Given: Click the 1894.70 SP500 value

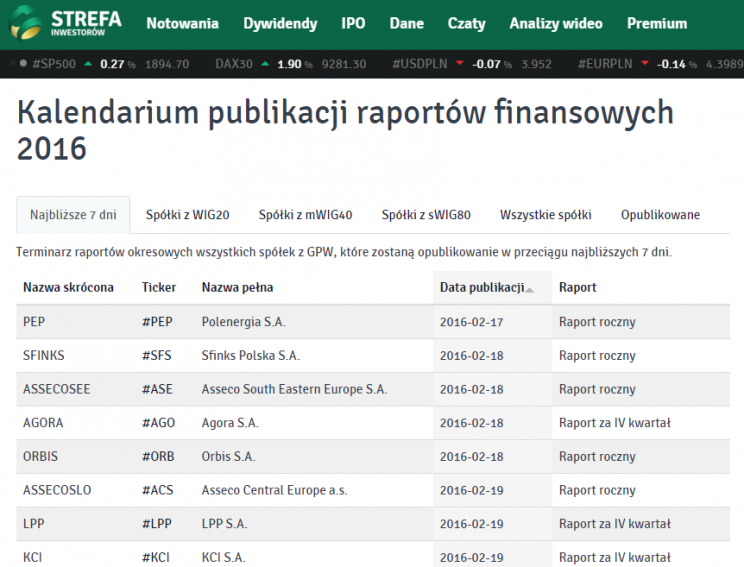Looking at the screenshot, I should (167, 64).
